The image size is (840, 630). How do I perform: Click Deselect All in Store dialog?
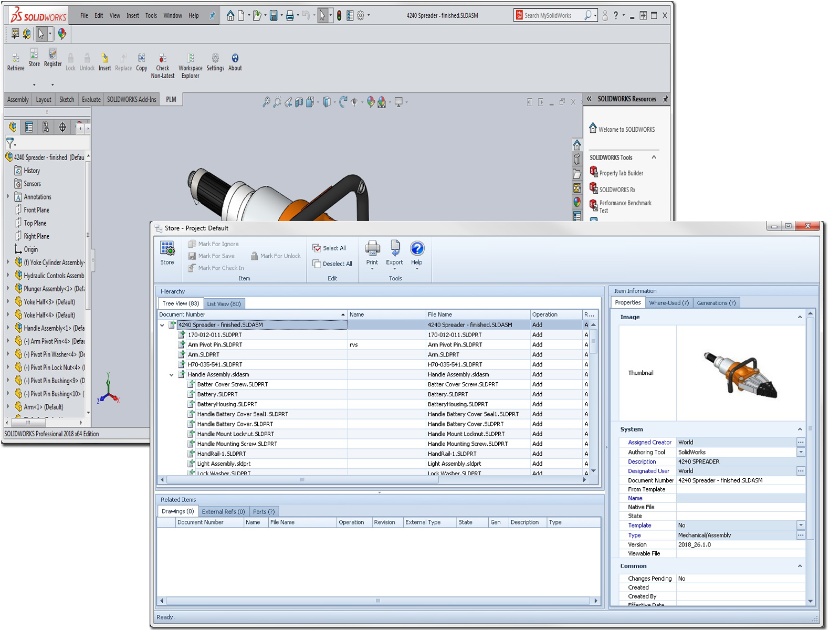(x=332, y=264)
